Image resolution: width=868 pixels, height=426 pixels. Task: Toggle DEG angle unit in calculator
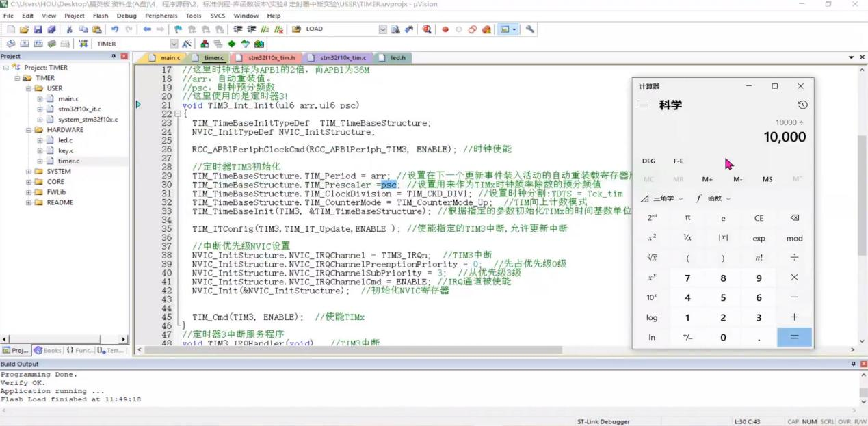pos(648,161)
